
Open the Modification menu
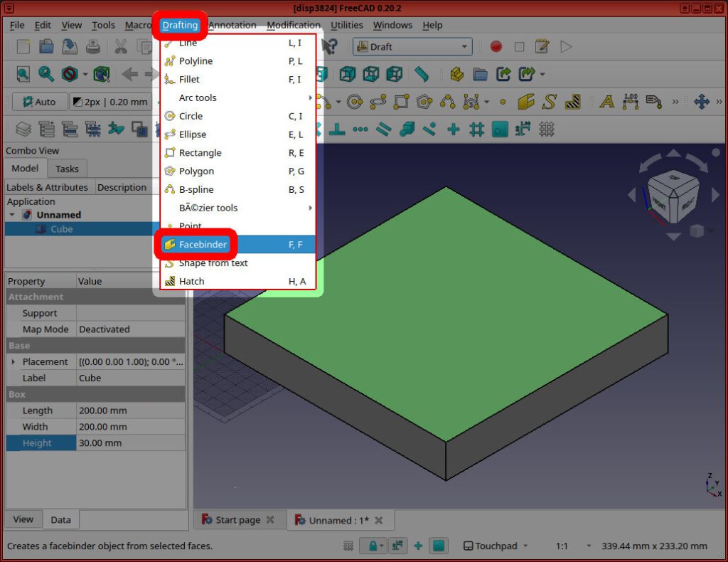click(x=294, y=25)
